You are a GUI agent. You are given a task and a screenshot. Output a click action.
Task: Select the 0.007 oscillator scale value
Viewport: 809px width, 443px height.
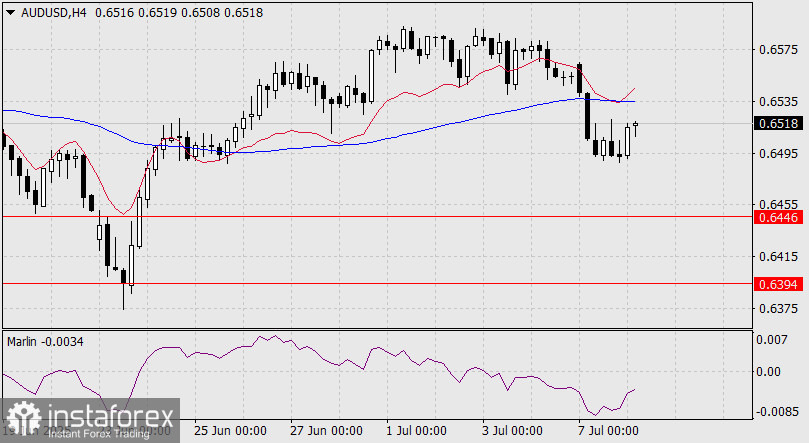771,340
